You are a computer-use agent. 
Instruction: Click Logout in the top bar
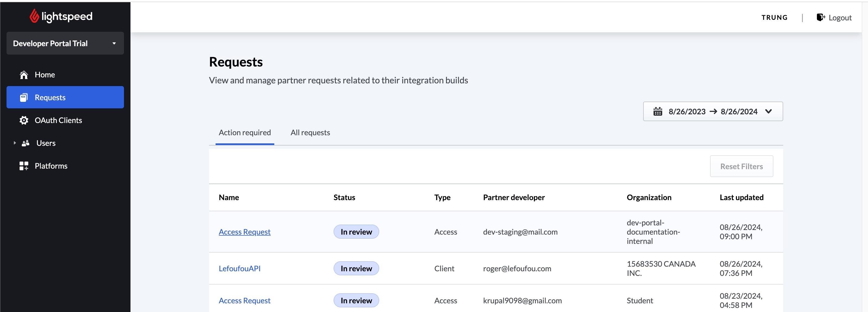tap(840, 17)
